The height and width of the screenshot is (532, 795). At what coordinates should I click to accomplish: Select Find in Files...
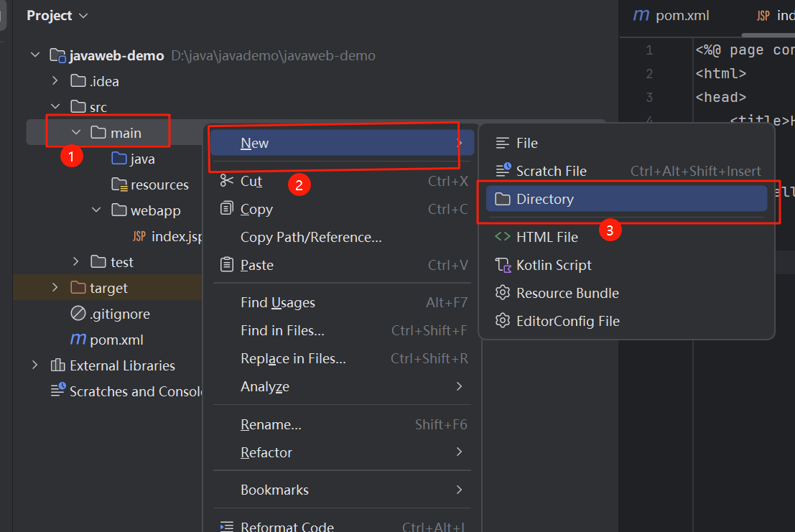pyautogui.click(x=343, y=330)
